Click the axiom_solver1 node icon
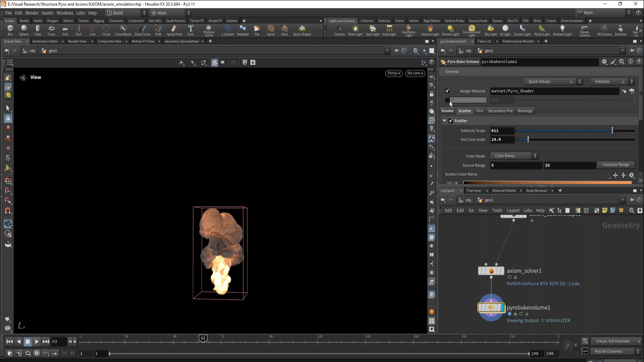Viewport: 644px width, 362px height. 491,271
